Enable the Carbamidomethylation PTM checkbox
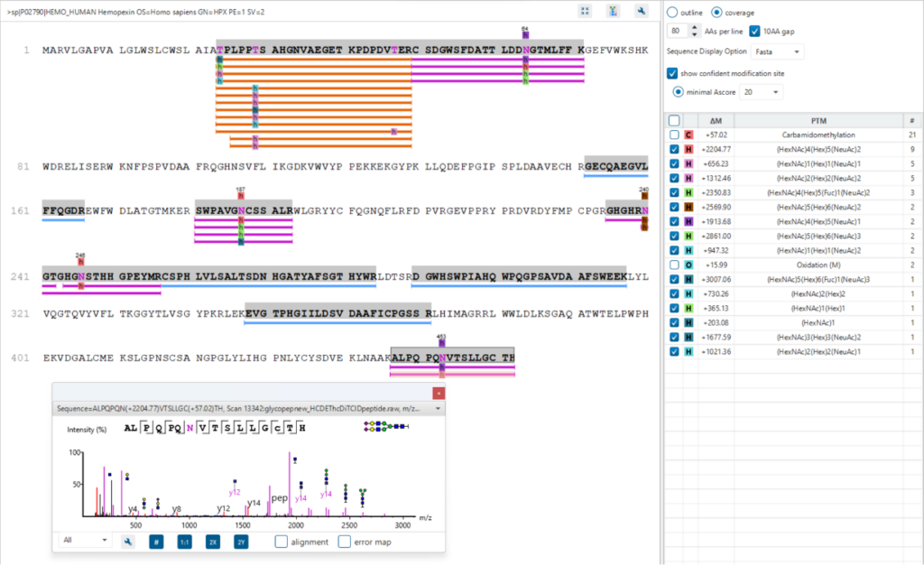 click(672, 134)
